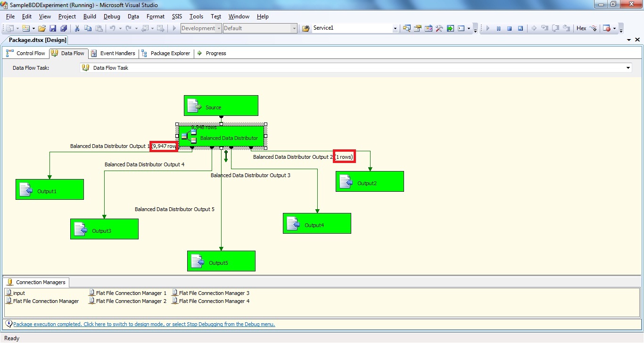Select Flat File Connection Manager 2
The image size is (644, 343).
coord(128,301)
